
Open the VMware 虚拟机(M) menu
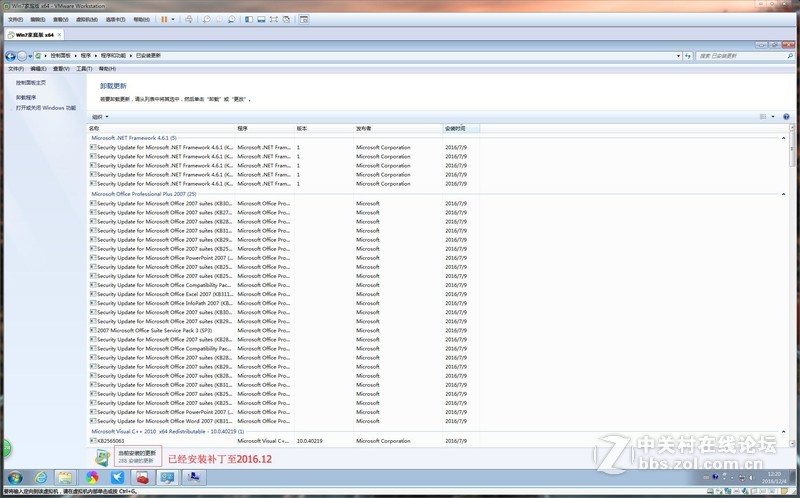87,19
